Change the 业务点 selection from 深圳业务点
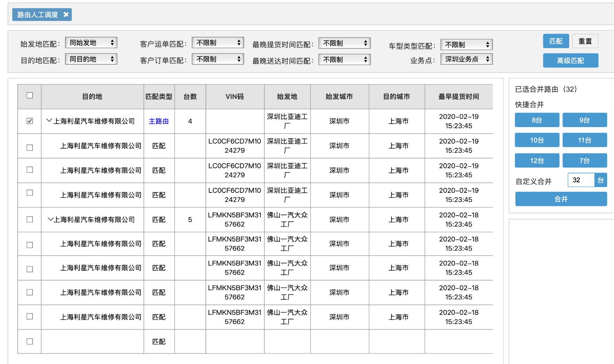Screen dimensions: 614x364 coord(466,58)
